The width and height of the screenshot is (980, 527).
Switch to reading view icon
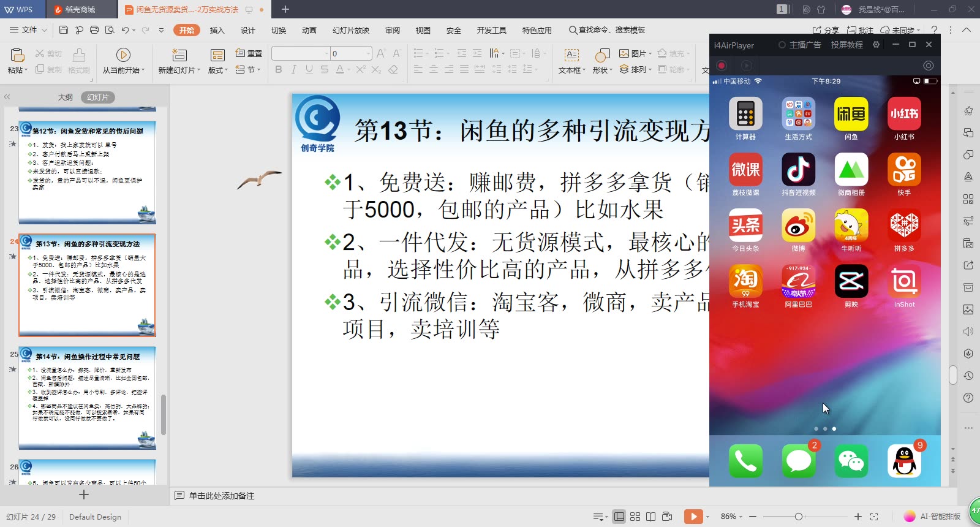pyautogui.click(x=651, y=517)
